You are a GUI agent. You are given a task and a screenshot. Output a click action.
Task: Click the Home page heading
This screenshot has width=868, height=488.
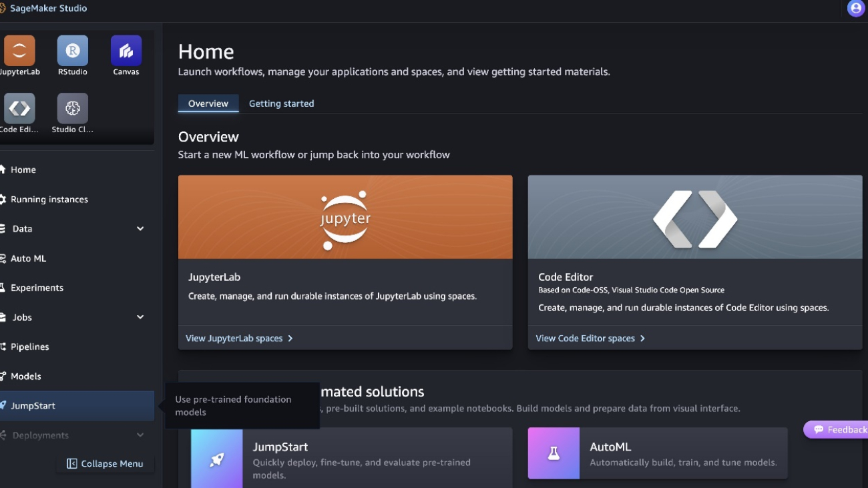click(x=206, y=52)
